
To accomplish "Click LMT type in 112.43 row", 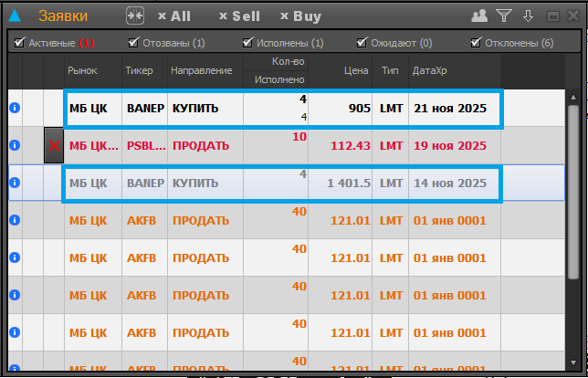I will [391, 145].
